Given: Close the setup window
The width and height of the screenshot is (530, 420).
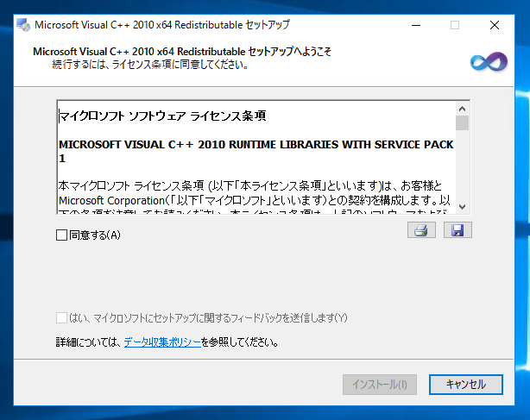Looking at the screenshot, I should [495, 25].
